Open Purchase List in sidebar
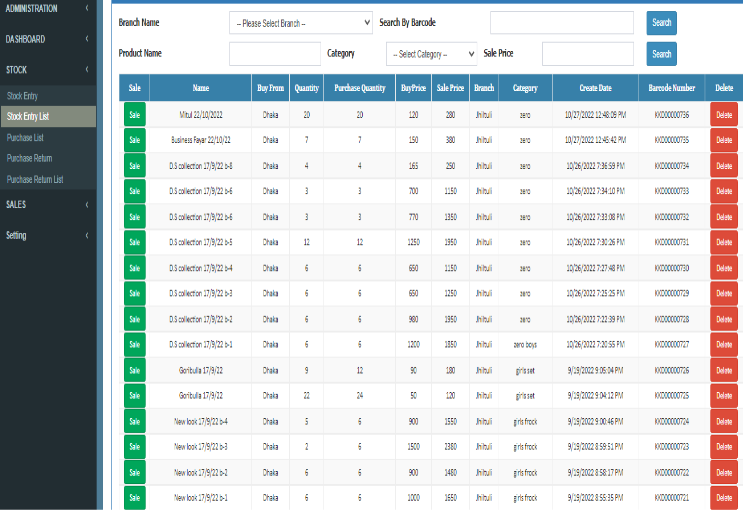 [24, 137]
